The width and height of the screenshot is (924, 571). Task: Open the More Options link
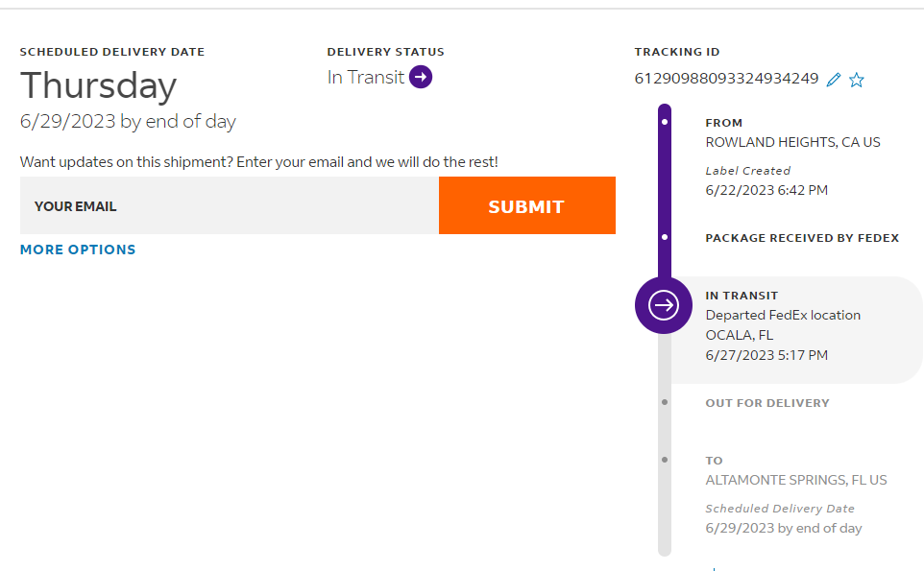[78, 250]
